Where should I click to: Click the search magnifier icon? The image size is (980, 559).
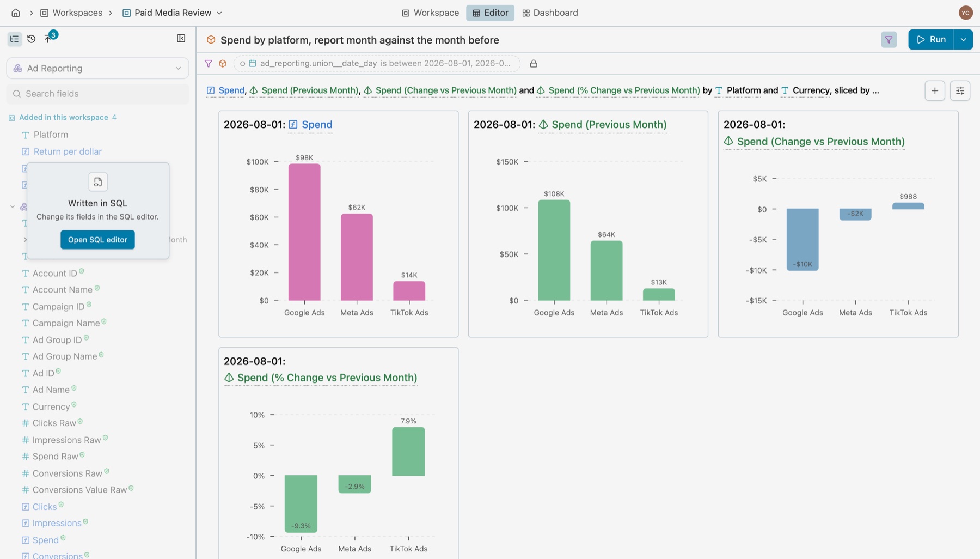[17, 94]
